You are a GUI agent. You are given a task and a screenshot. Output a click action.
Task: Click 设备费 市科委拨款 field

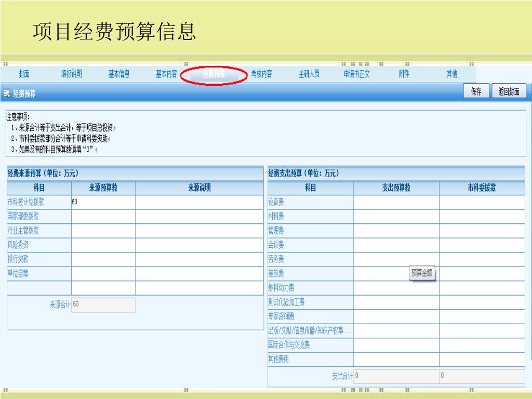click(x=482, y=202)
